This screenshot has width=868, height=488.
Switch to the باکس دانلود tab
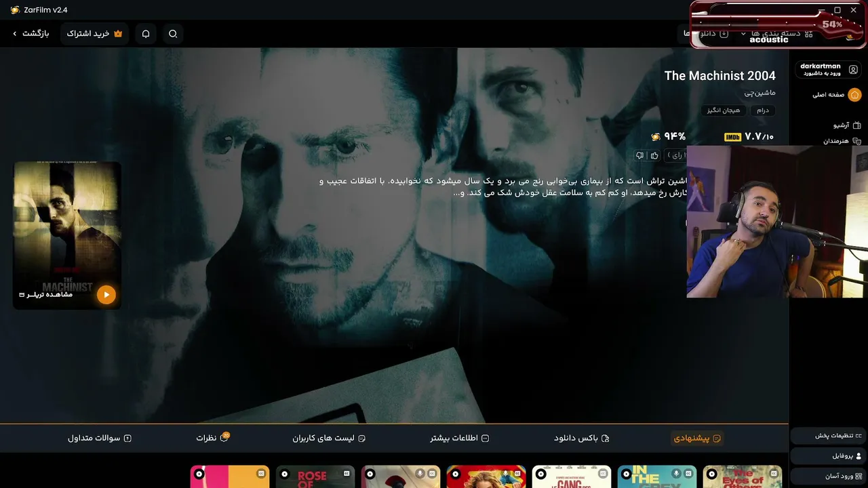(x=581, y=439)
